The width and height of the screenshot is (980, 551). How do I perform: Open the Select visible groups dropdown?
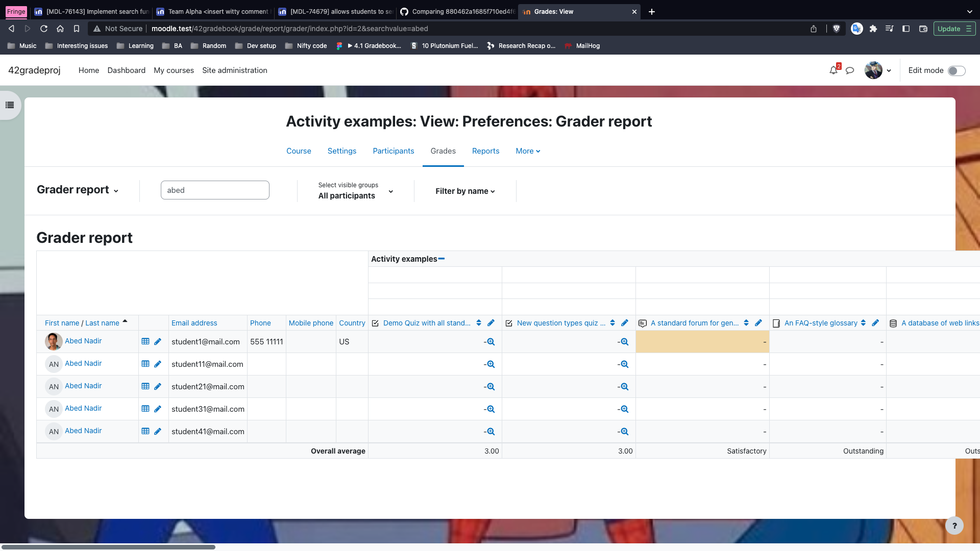356,191
